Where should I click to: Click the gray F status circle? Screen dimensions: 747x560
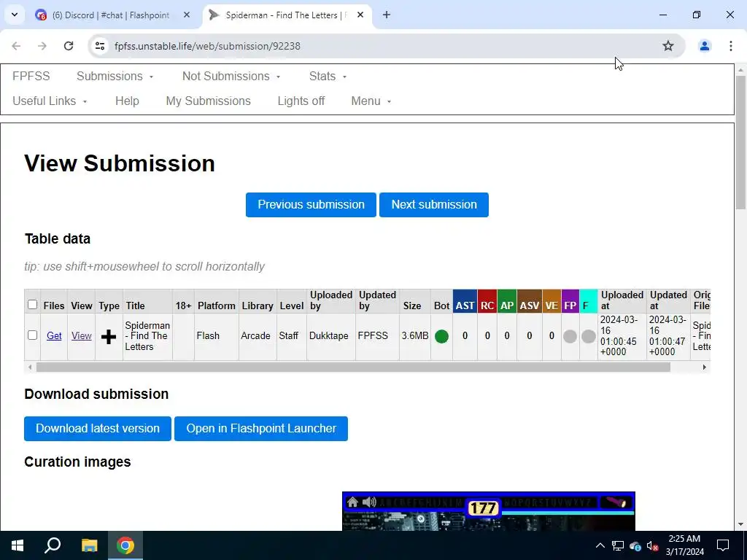click(x=589, y=336)
